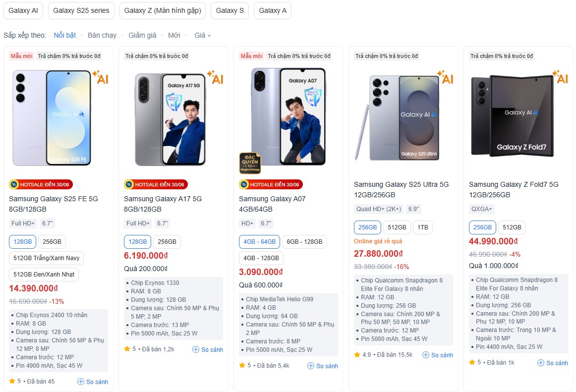Choose 6GB - 128GB variant of Galaxy A07
The width and height of the screenshot is (576, 392).
[x=304, y=242]
